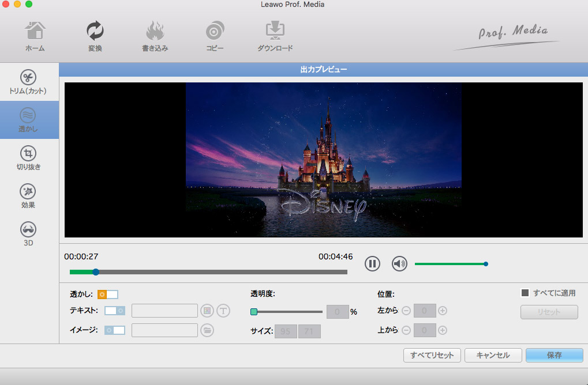Check the すべてに適用 checkbox

[x=525, y=293]
